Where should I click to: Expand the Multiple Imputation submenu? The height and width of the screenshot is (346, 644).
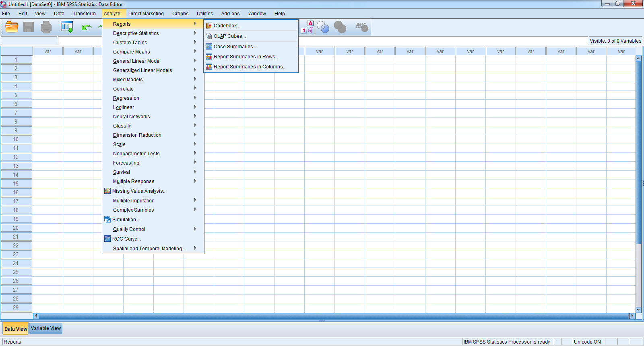click(153, 201)
